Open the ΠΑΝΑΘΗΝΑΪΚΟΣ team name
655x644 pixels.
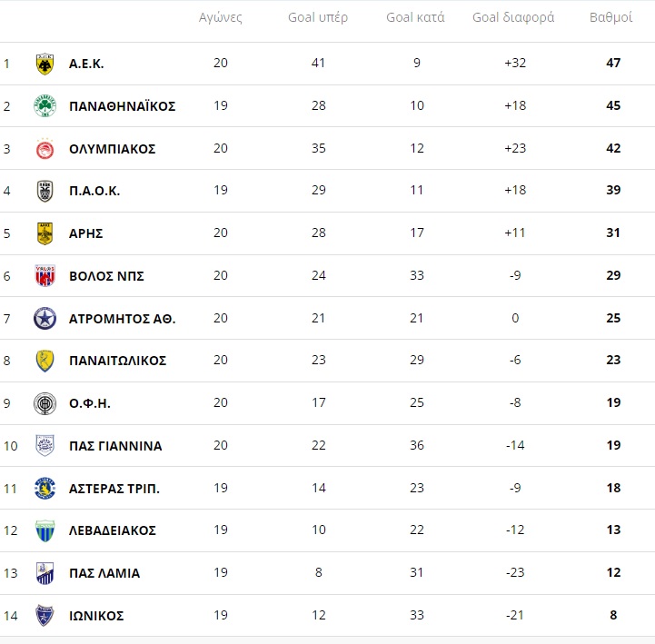123,106
